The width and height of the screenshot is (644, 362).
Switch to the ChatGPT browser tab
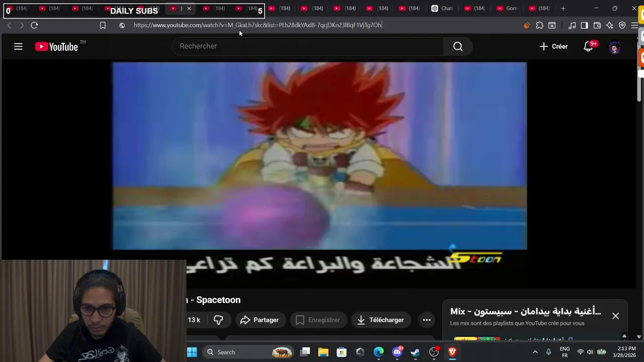[443, 8]
